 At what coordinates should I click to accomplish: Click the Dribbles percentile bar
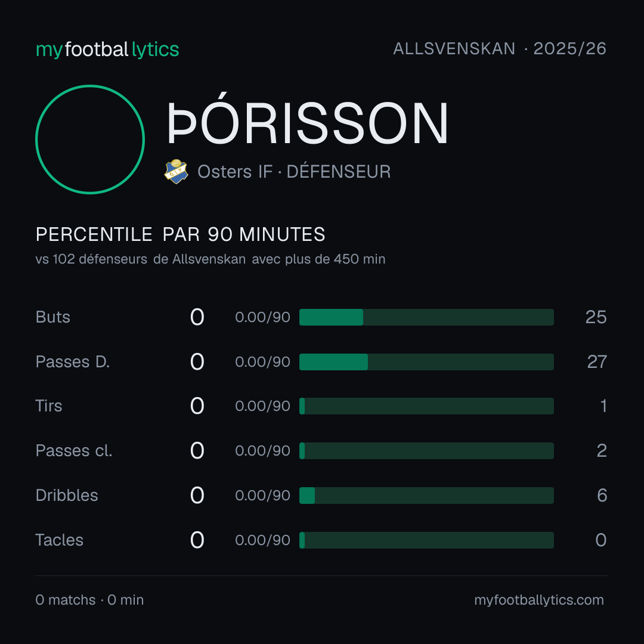pos(426,496)
